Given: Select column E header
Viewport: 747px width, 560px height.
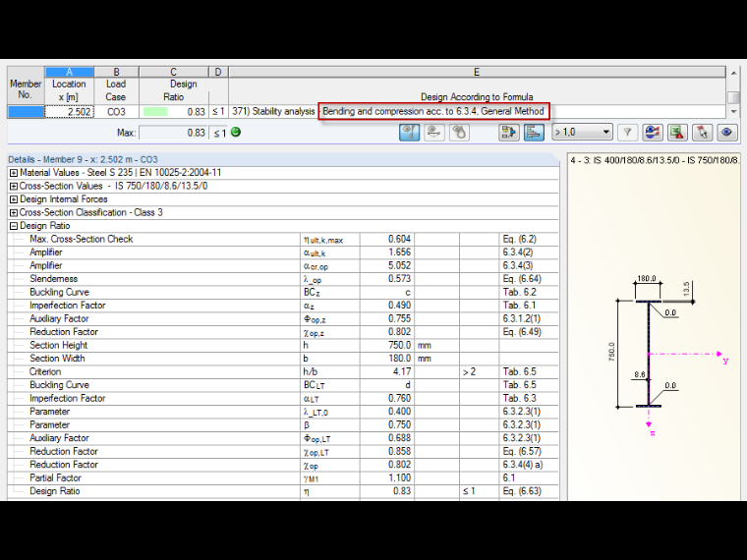Looking at the screenshot, I should pyautogui.click(x=477, y=72).
